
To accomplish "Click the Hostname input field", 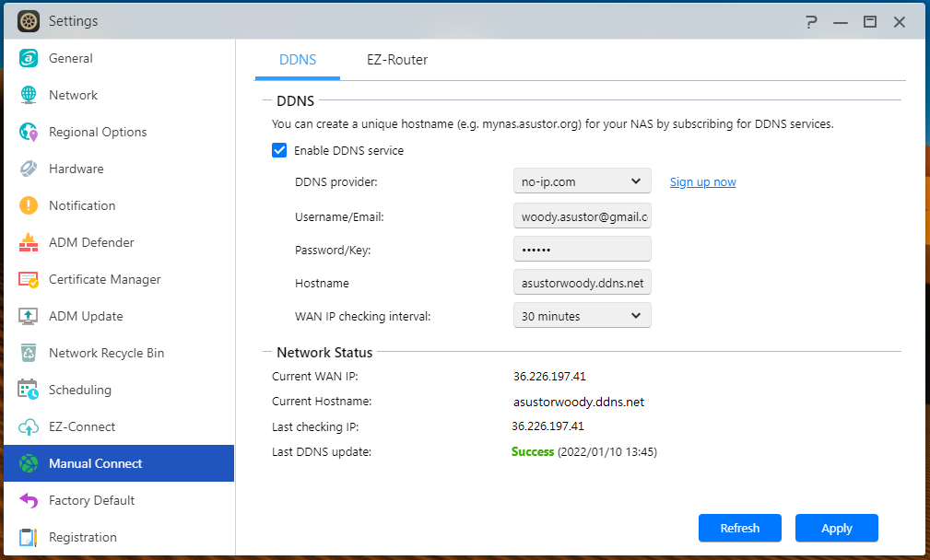I will tap(583, 282).
